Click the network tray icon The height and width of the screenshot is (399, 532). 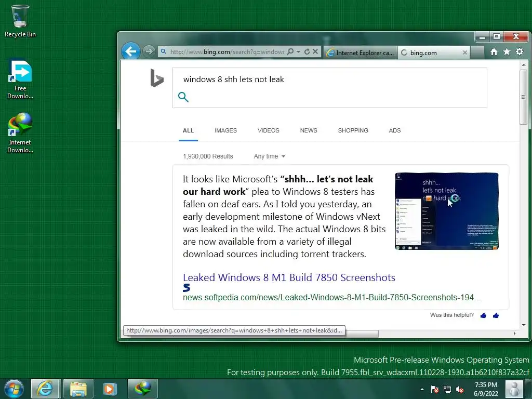[x=447, y=389]
